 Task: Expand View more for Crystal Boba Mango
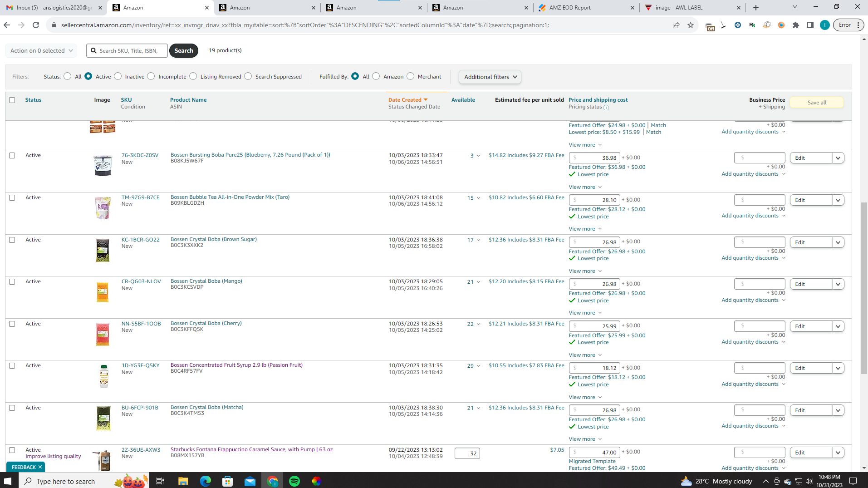tap(585, 313)
